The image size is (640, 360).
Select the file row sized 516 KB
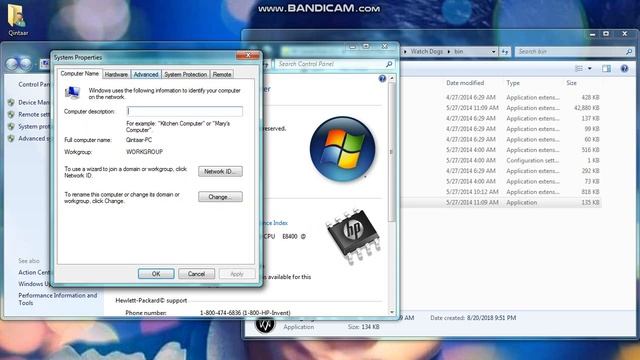click(x=500, y=150)
